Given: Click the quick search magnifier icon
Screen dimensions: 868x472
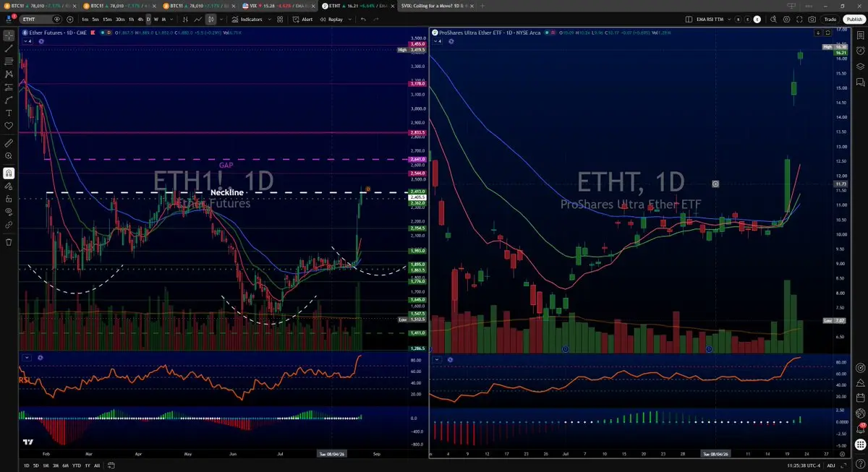Looking at the screenshot, I should click(773, 20).
